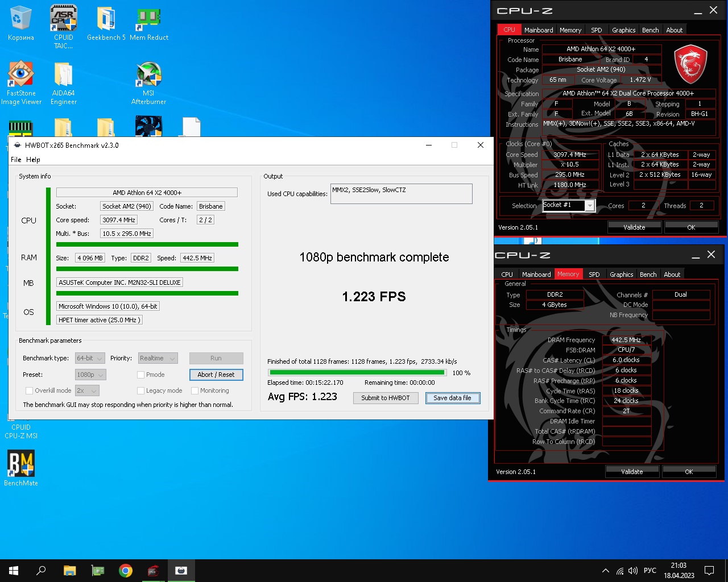Viewport: 728px width, 582px height.
Task: Enable the Overkill mode checkbox
Action: [29, 390]
